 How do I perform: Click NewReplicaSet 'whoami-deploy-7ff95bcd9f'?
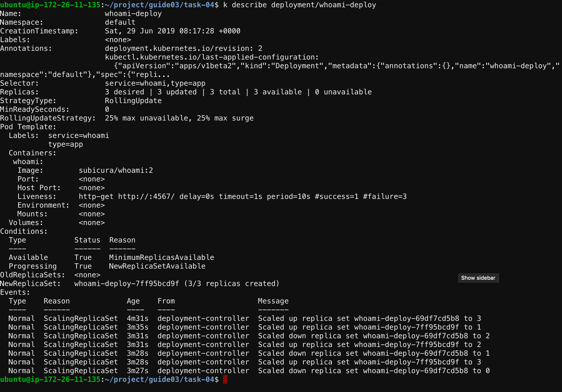[127, 284]
